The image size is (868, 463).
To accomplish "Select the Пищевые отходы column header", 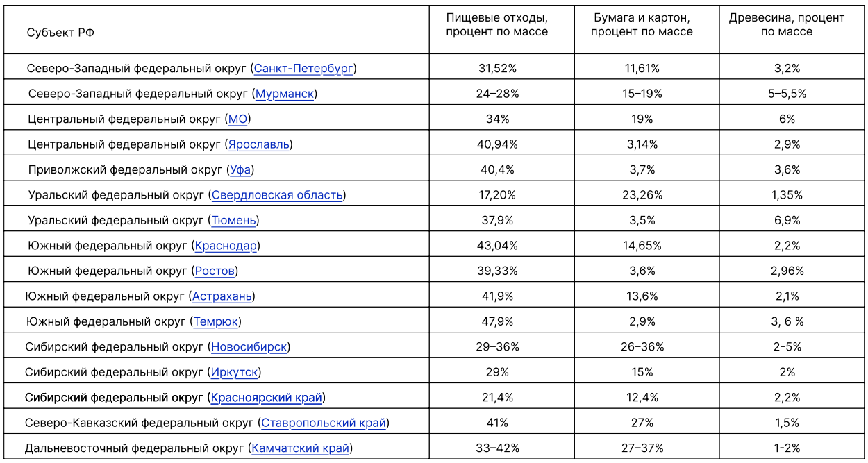I will (497, 25).
